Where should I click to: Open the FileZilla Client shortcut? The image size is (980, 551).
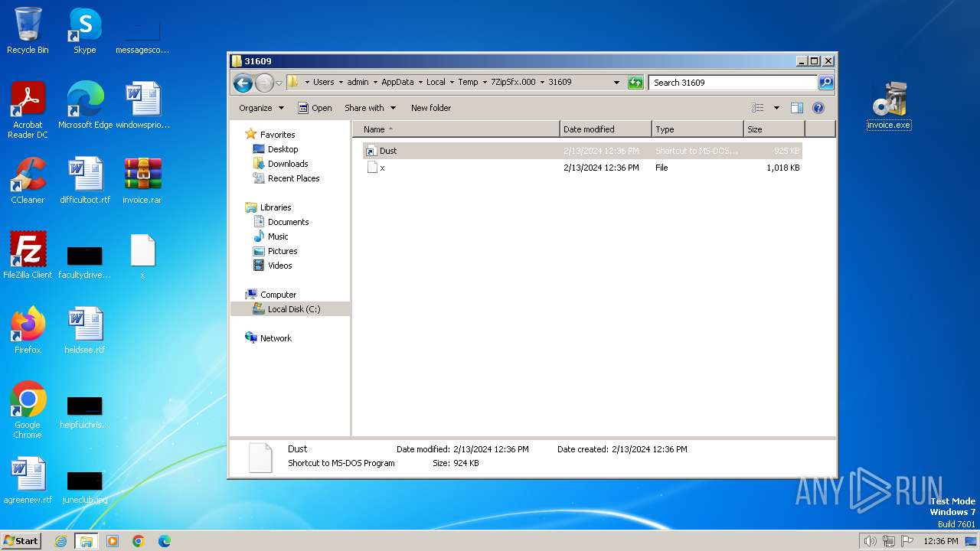(x=28, y=255)
